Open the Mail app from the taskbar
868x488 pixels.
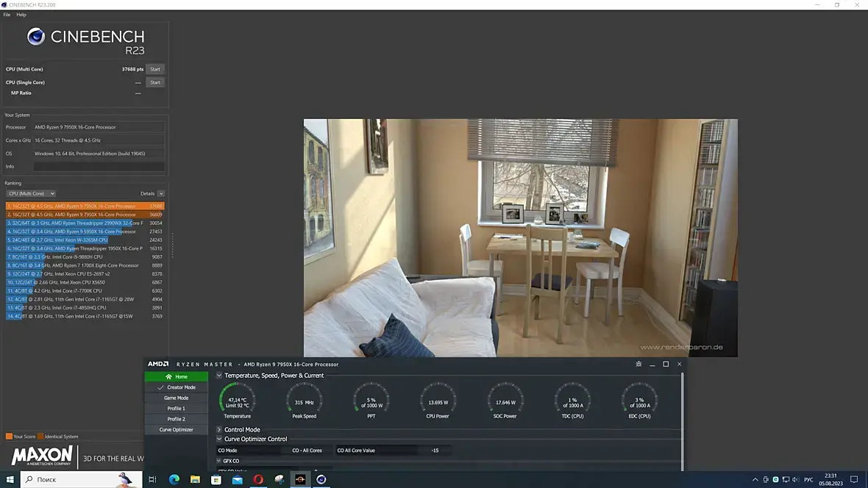coord(237,479)
